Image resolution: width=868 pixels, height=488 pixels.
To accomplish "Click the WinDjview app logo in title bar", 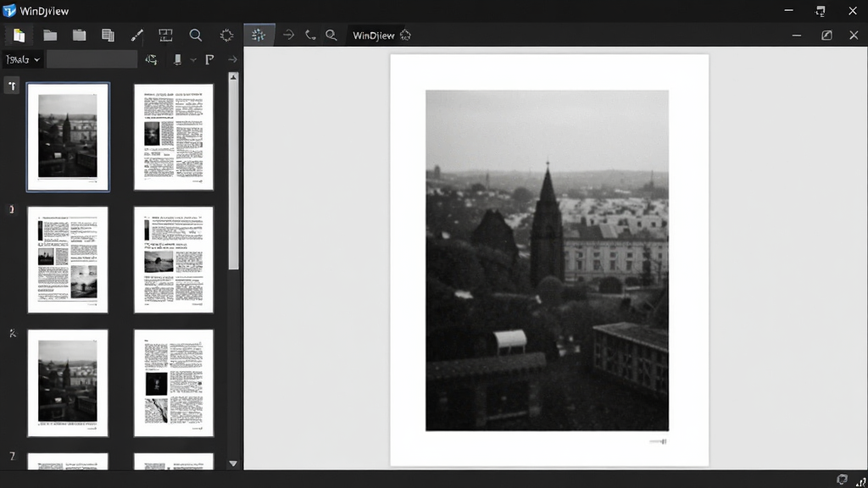I will tap(9, 10).
